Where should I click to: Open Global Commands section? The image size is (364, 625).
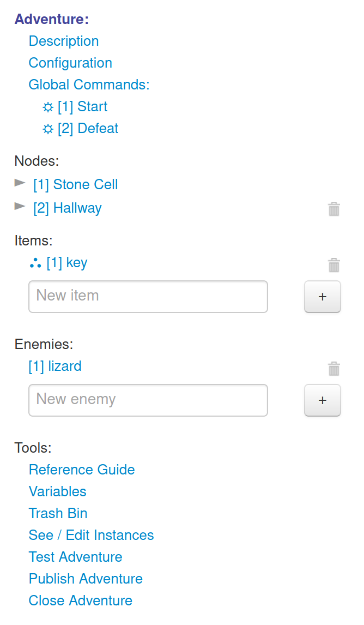click(x=89, y=85)
